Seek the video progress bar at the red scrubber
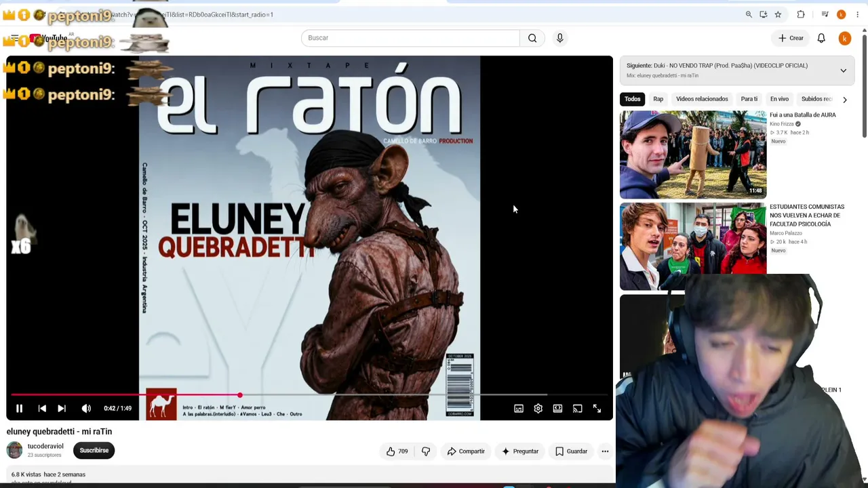868x488 pixels. [239, 394]
